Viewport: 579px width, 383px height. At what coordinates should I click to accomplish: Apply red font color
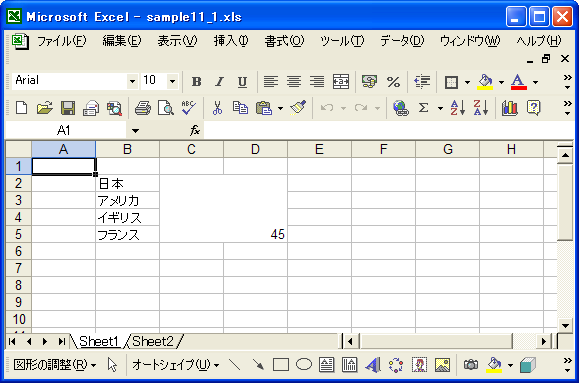pos(518,82)
